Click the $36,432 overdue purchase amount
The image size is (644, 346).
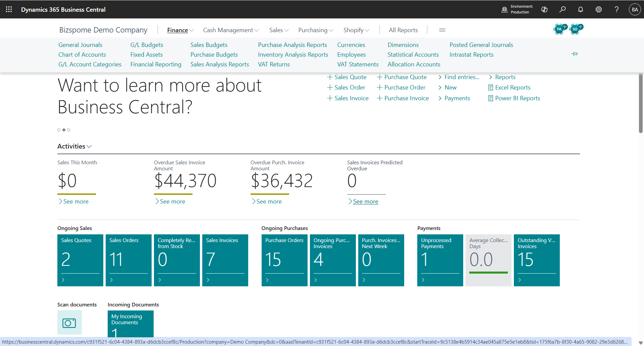[282, 181]
